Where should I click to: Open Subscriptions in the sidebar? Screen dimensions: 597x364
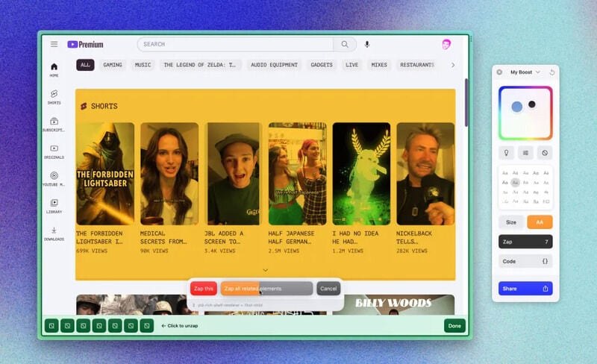(x=54, y=124)
